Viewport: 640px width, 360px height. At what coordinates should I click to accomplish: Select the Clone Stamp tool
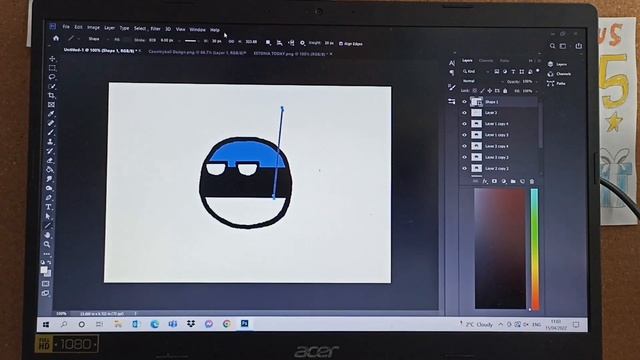point(50,142)
